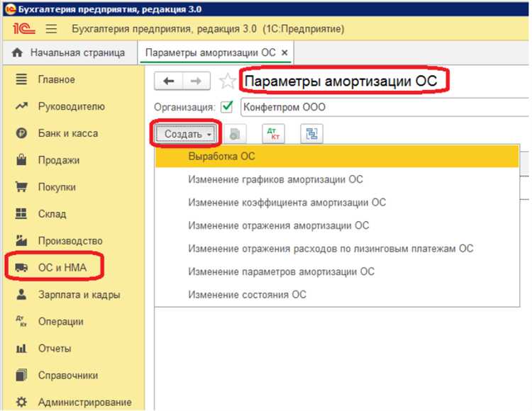The height and width of the screenshot is (411, 532).
Task: Open the Создать dropdown button
Action: pyautogui.click(x=186, y=134)
